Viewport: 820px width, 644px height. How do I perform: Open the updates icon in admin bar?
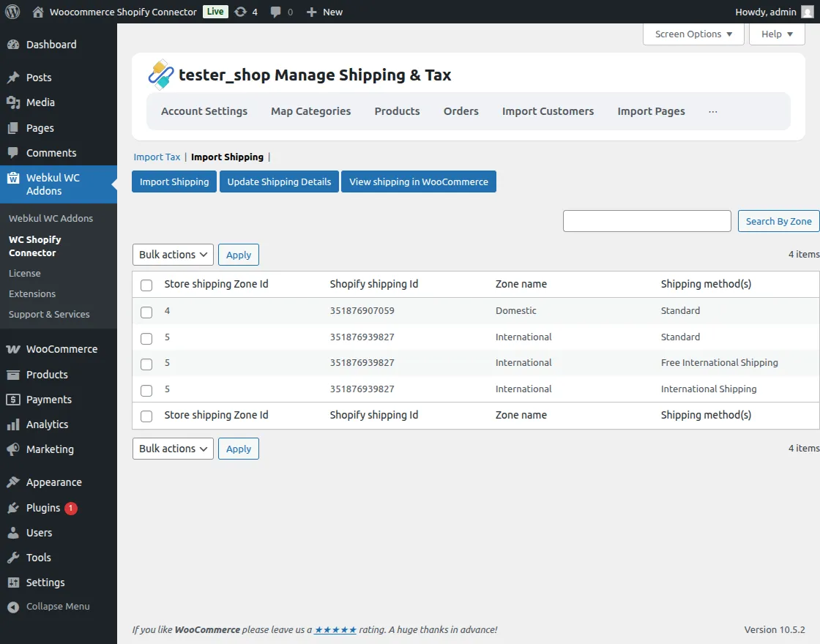[x=240, y=12]
